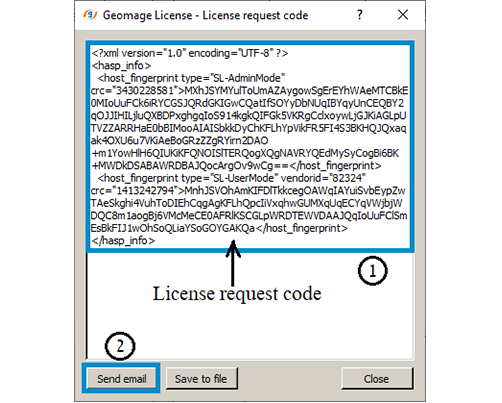Click the Send email button
The height and width of the screenshot is (403, 502).
coord(121,378)
